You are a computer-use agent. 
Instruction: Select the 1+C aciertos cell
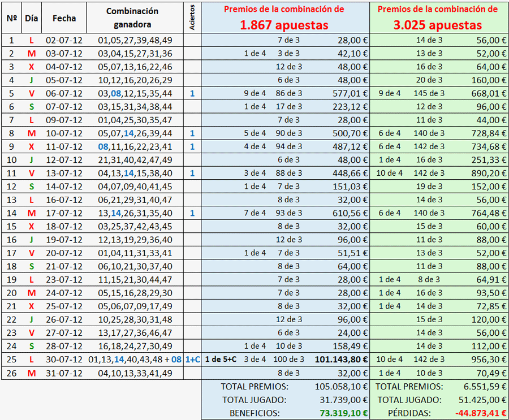(192, 360)
